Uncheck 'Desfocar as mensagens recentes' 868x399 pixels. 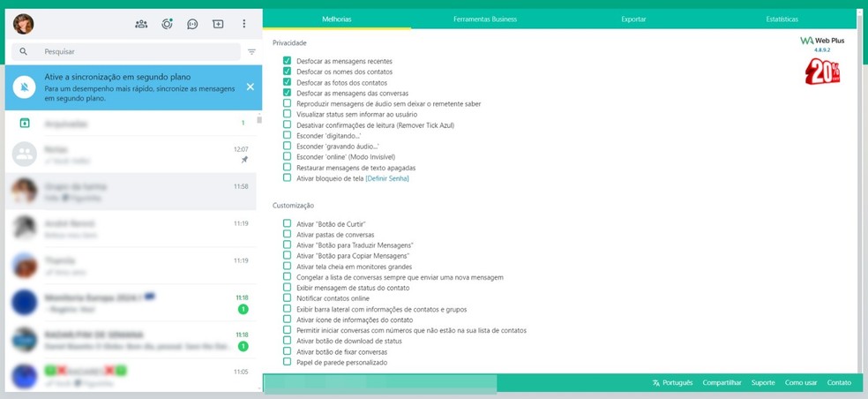click(287, 61)
